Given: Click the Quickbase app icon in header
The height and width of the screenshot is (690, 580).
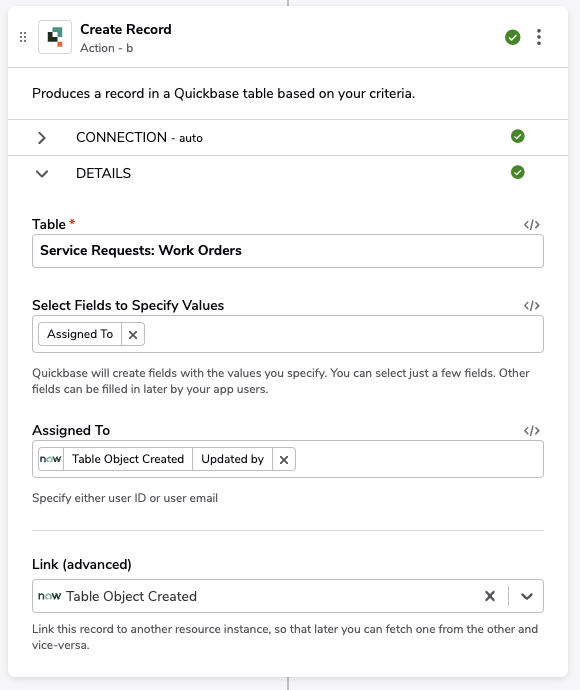Looking at the screenshot, I should [55, 37].
